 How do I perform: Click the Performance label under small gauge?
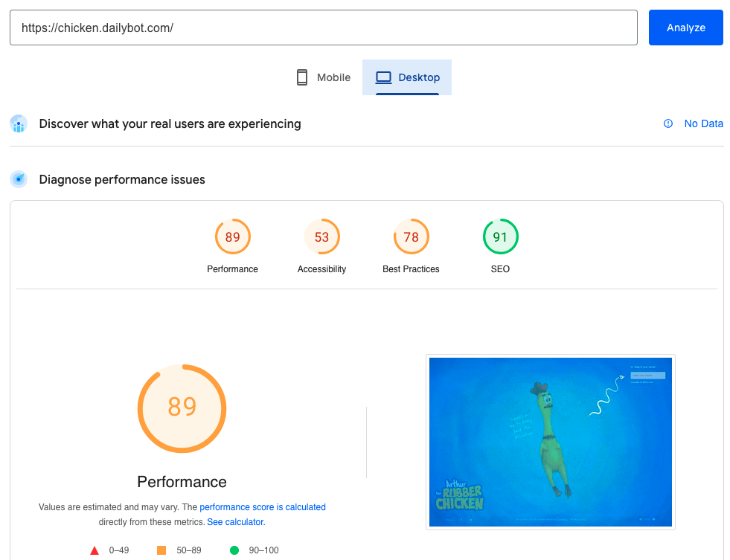tap(232, 268)
